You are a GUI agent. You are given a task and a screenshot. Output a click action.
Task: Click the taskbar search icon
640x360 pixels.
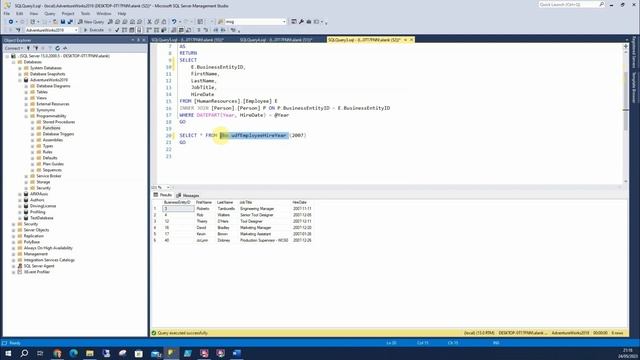coord(24,353)
